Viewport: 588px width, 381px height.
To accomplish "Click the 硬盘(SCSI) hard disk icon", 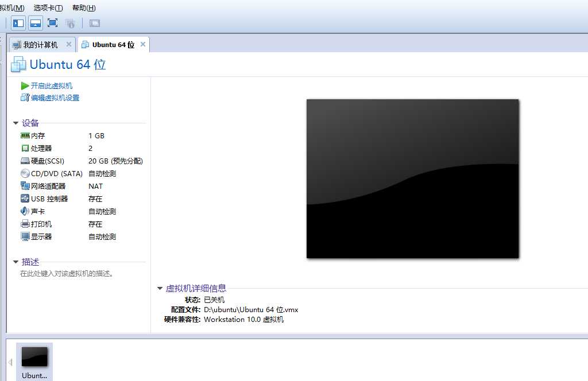I will 25,161.
